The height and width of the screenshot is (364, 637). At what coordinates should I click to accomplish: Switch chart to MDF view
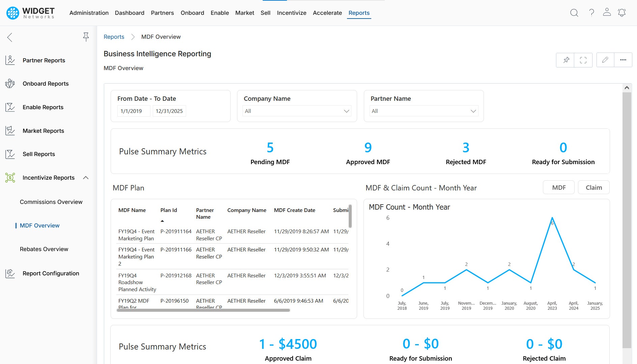(x=558, y=187)
